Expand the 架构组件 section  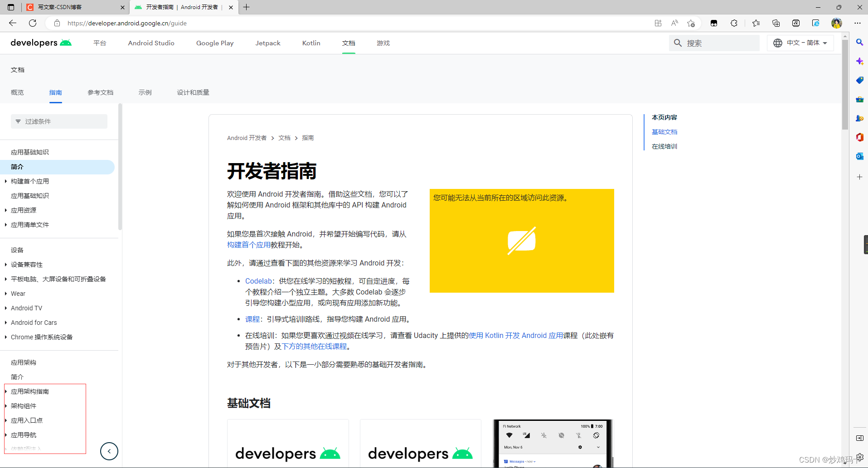point(5,406)
